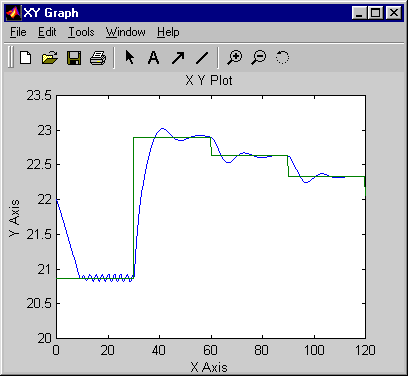Click the New Figure icon
The height and width of the screenshot is (376, 408).
tap(26, 58)
